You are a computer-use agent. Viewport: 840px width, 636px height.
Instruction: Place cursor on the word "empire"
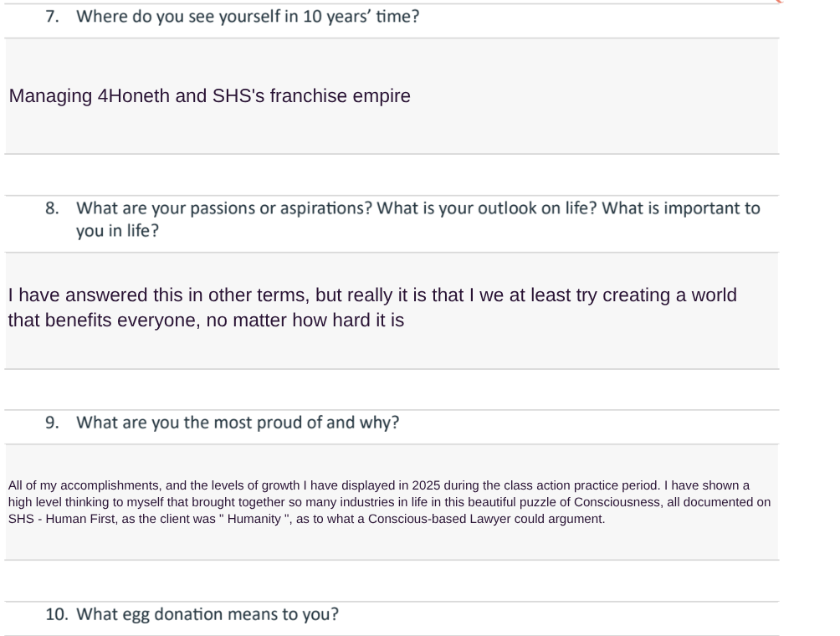click(x=382, y=96)
